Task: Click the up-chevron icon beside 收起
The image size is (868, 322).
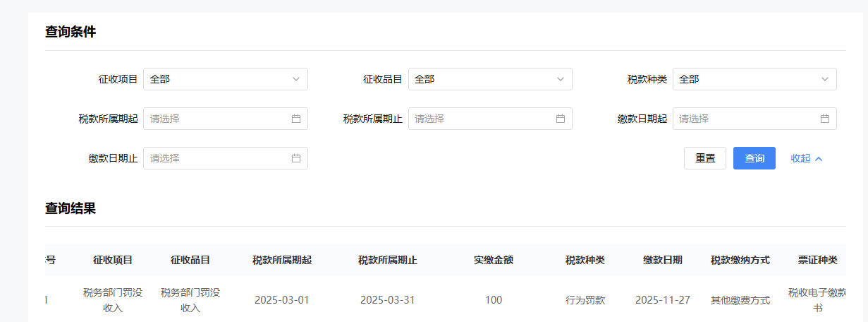Action: [819, 159]
